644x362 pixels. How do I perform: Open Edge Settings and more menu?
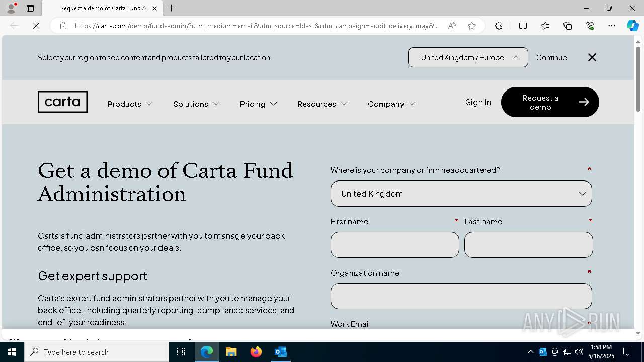612,26
